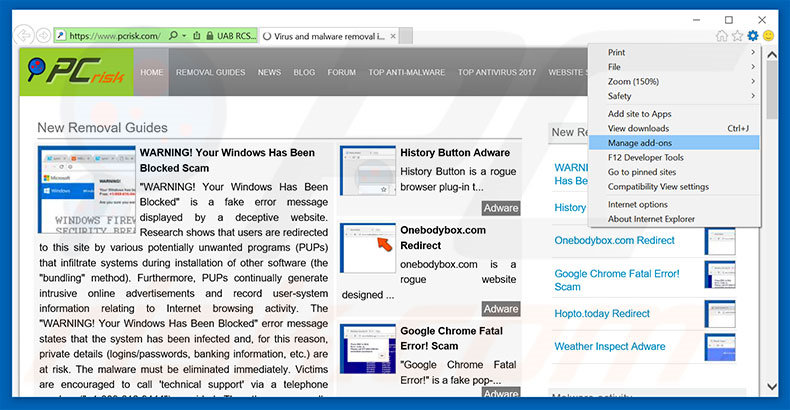Click Adware tag under Onebodybox article
This screenshot has height=410, width=790.
tap(501, 309)
